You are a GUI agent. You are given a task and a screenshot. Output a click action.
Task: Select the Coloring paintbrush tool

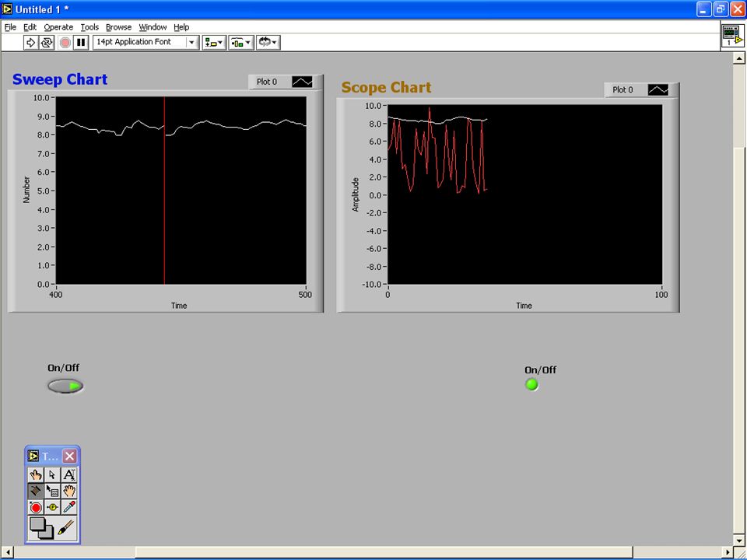(65, 527)
